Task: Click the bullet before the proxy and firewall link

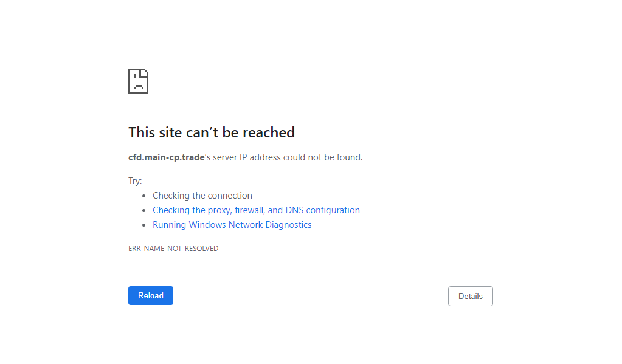Action: click(144, 210)
